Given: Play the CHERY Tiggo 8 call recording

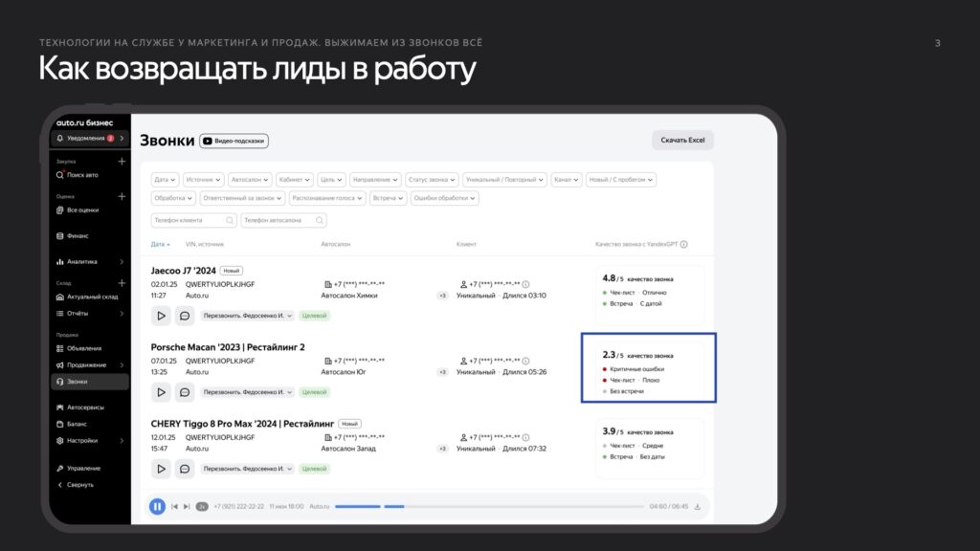Looking at the screenshot, I should (161, 469).
